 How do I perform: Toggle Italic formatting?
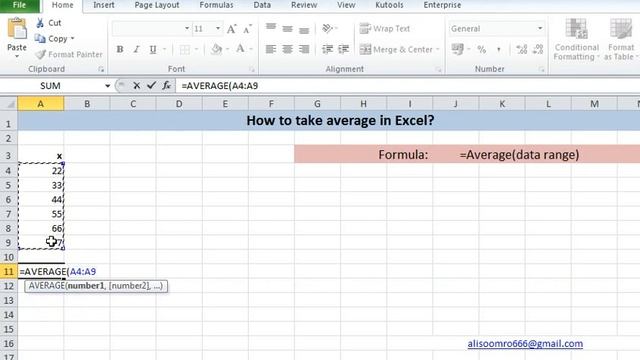point(136,49)
